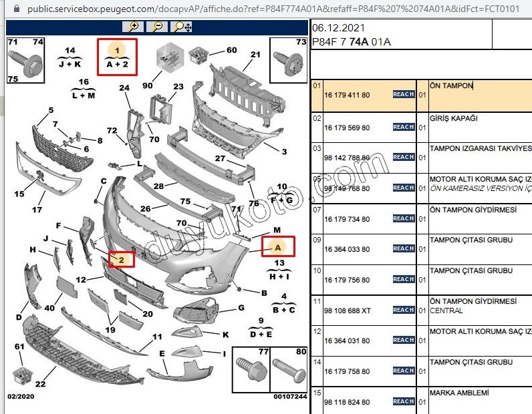The height and width of the screenshot is (414, 532).
Task: Open bolt thumbnail labeled 71 74 75
Action: click(25, 61)
